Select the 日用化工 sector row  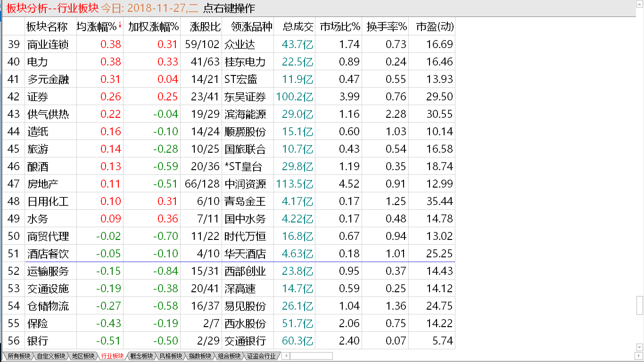(x=228, y=201)
